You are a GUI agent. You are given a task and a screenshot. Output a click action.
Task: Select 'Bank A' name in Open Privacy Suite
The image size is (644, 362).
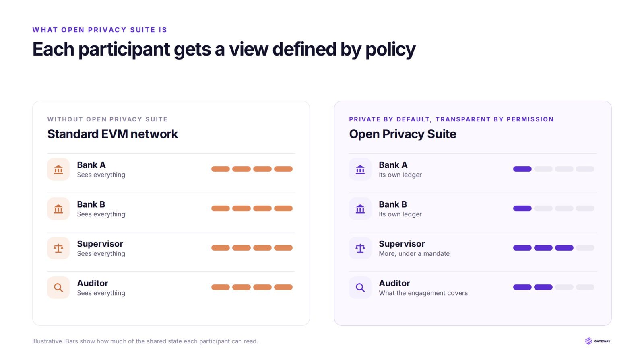click(x=393, y=165)
